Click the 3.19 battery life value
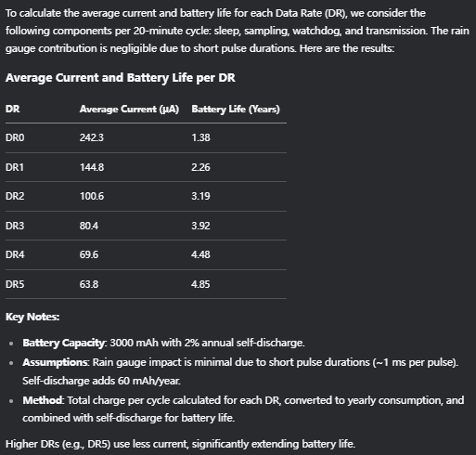This screenshot has height=455, width=476. (200, 196)
